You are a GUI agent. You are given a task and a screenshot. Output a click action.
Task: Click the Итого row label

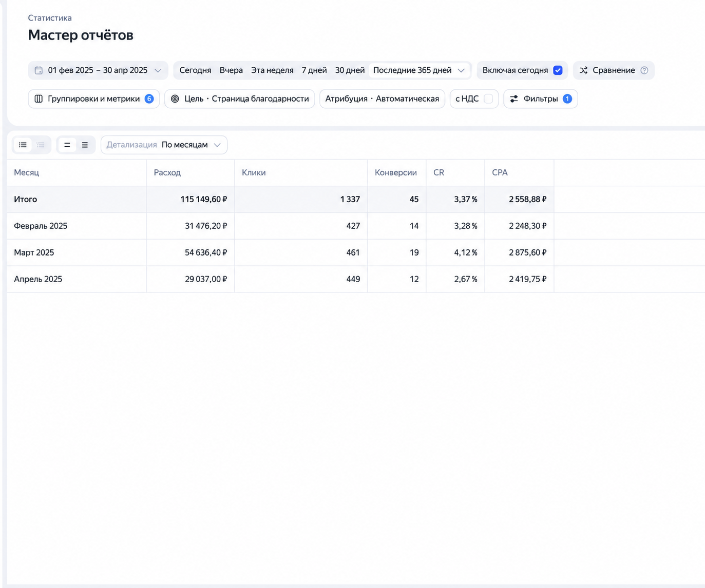pos(26,199)
